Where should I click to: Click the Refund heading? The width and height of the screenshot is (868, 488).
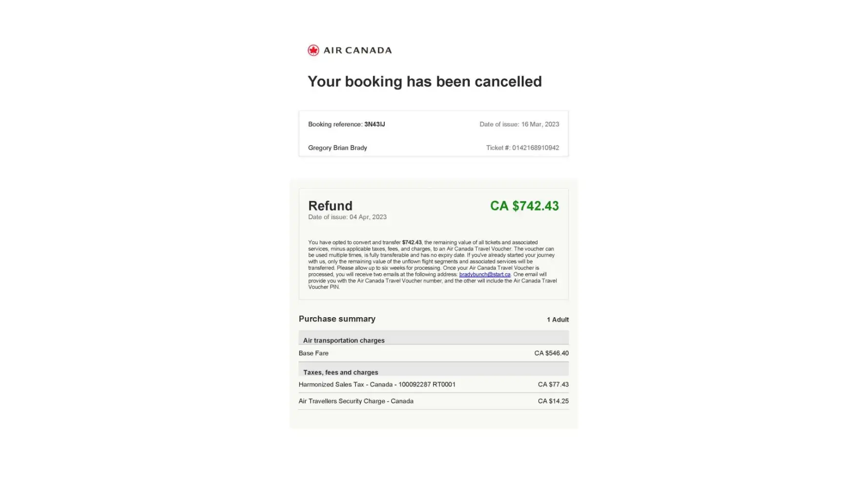click(330, 206)
